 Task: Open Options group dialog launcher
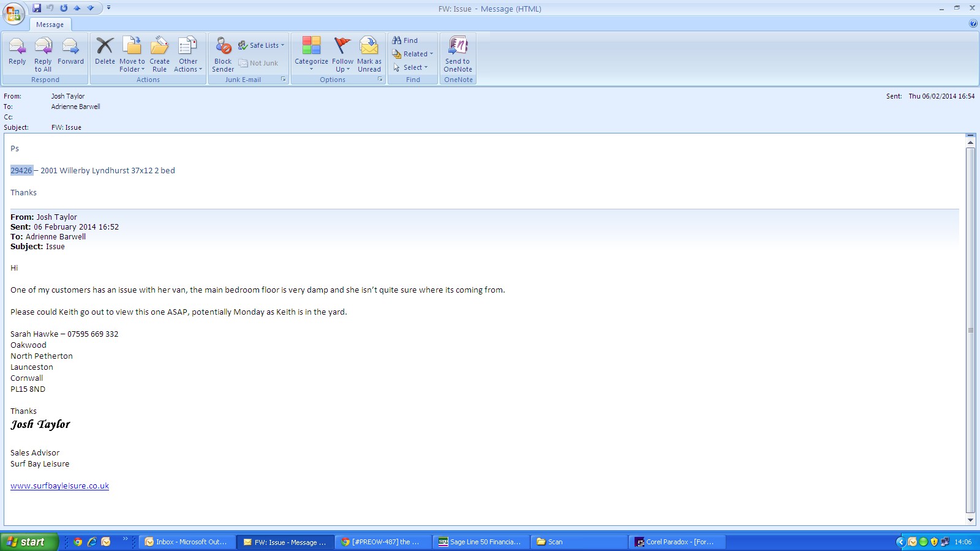(380, 80)
